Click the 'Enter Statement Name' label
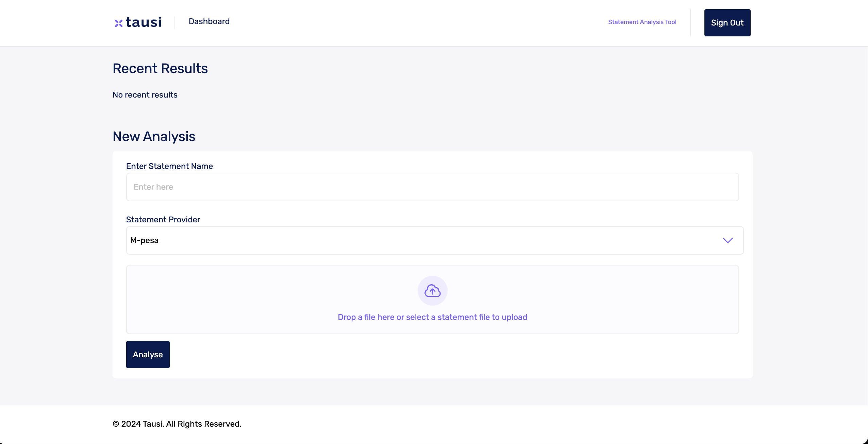The width and height of the screenshot is (868, 444). 169,166
